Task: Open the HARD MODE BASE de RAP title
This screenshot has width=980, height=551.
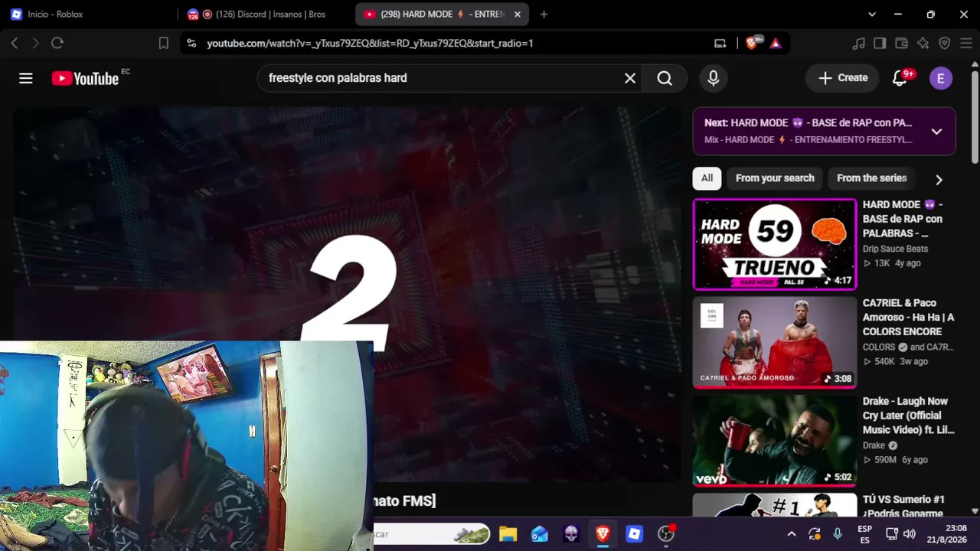Action: point(903,219)
